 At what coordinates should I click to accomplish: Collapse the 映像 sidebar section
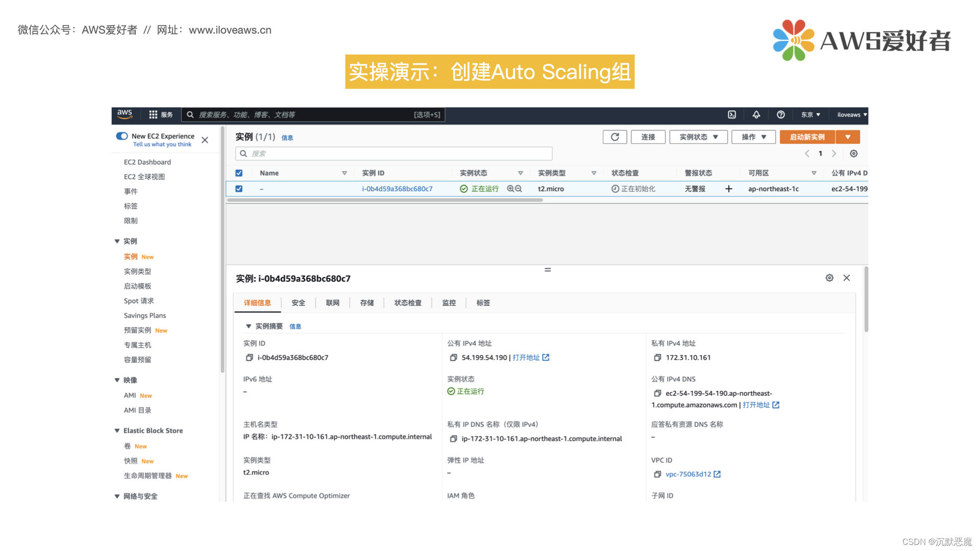coord(117,380)
